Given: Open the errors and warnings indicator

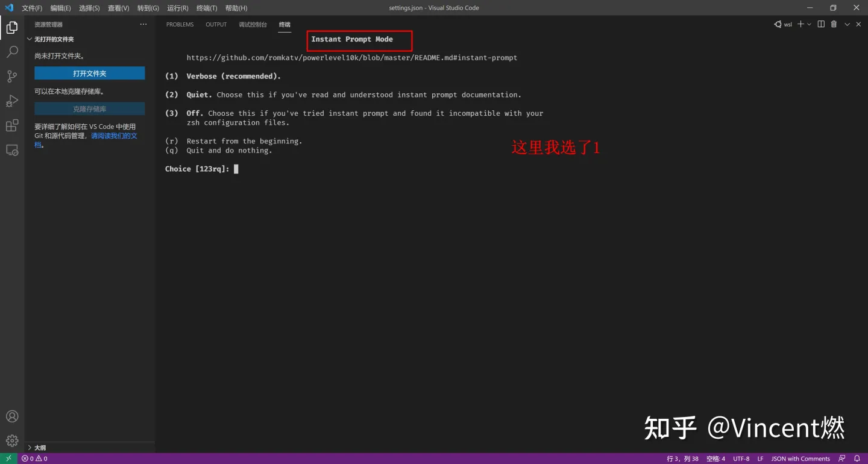Looking at the screenshot, I should 34,459.
